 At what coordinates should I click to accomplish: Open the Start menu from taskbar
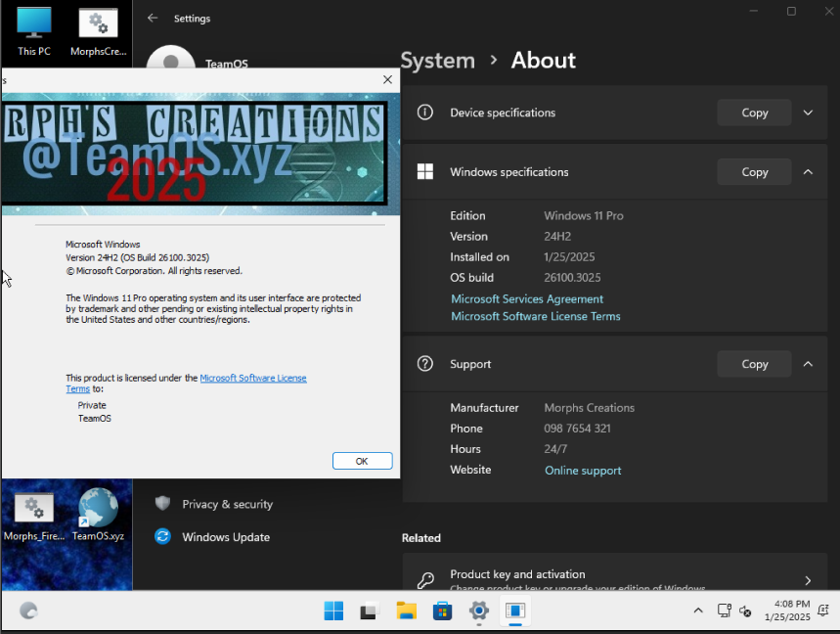(333, 611)
